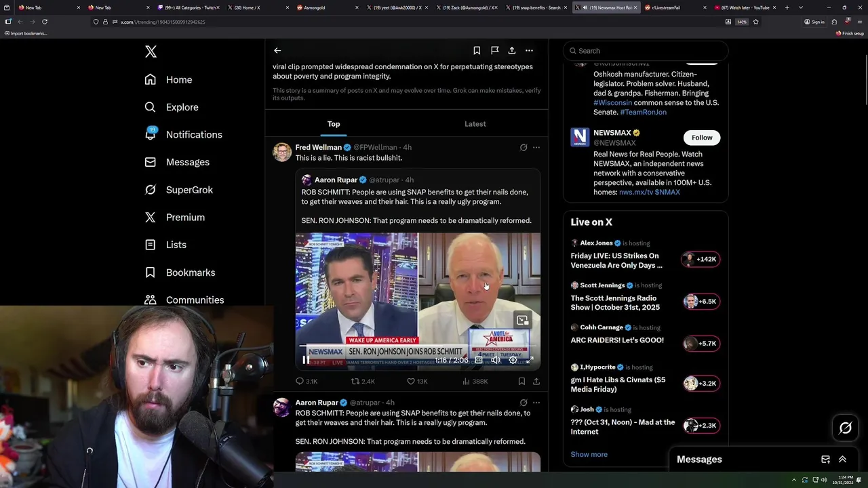Open Home from the X sidebar

click(x=168, y=79)
